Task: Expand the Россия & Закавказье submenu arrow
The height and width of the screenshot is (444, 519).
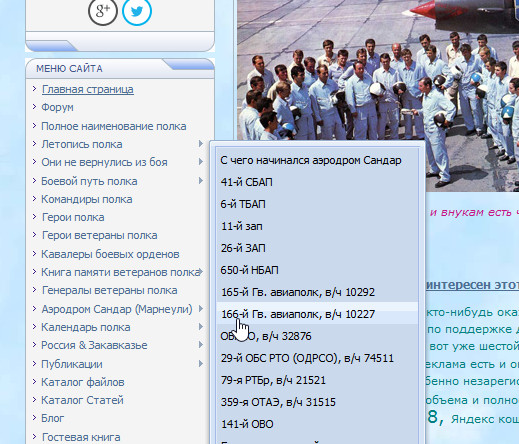Action: 201,345
